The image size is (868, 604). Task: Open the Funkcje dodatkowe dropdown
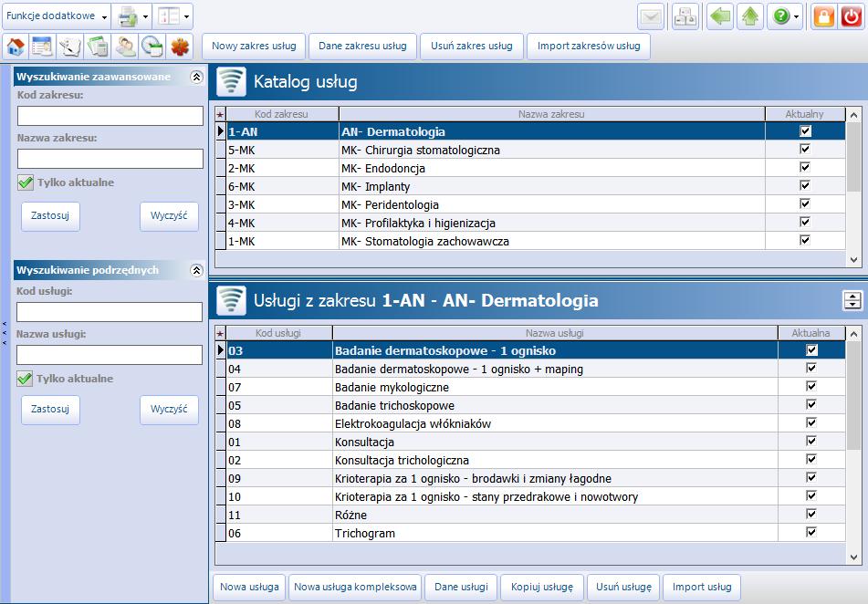tap(56, 16)
